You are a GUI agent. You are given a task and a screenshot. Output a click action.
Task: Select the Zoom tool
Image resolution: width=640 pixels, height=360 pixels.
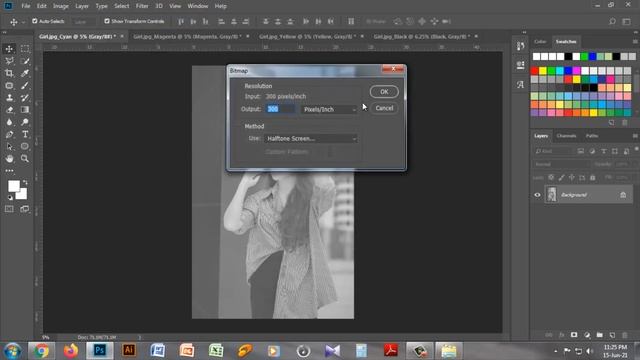coord(24,158)
